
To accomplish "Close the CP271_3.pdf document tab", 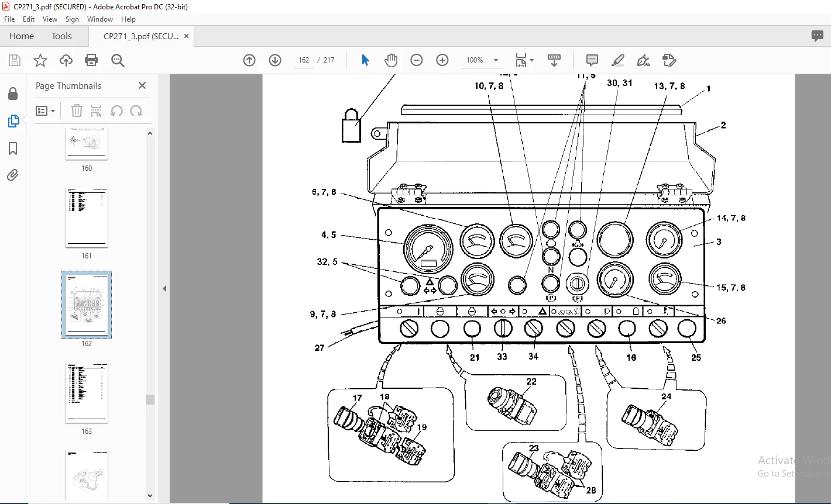I will (186, 36).
